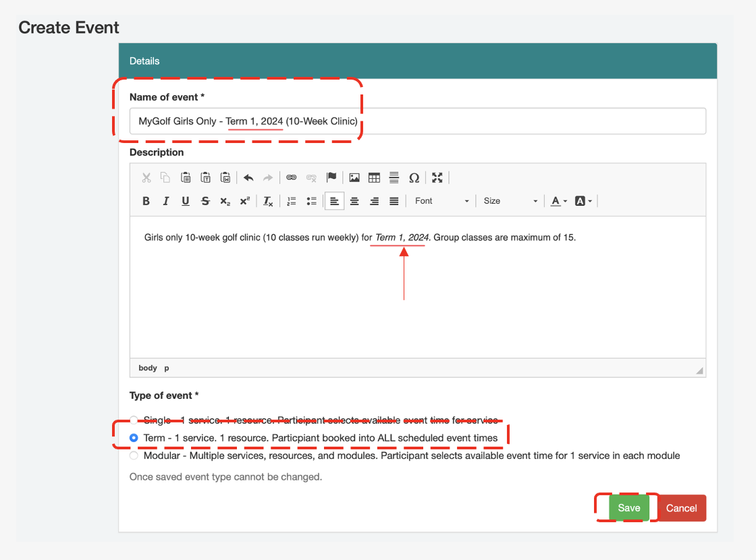Click the 'Create Event' heading
The height and width of the screenshot is (560, 756).
(68, 28)
